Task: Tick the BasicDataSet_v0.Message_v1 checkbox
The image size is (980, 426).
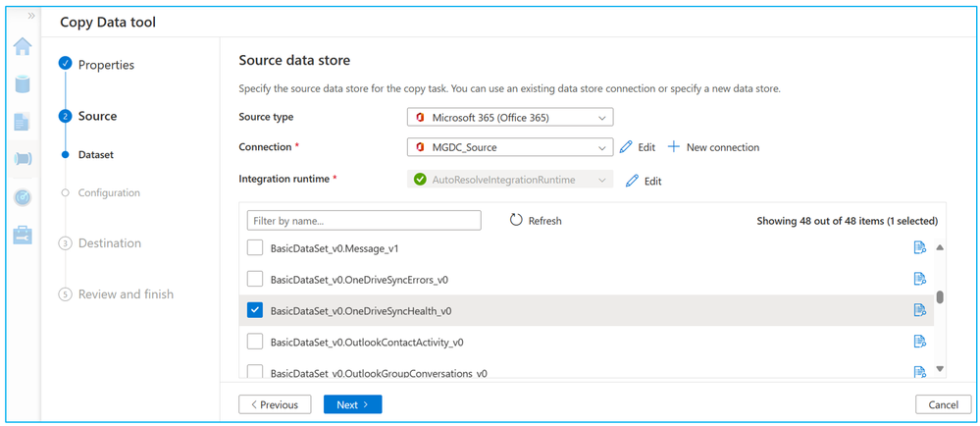Action: pos(255,248)
